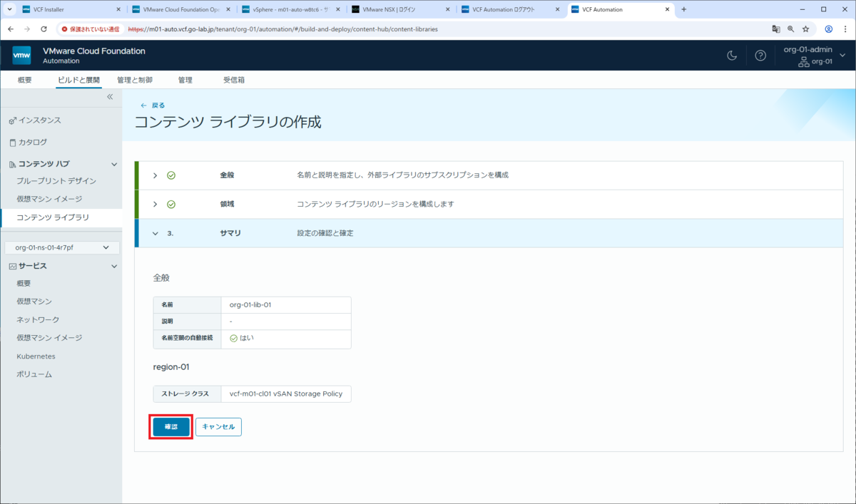This screenshot has width=856, height=504.
Task: Switch to VMware Cloud Foundation Operations tab
Action: click(x=180, y=9)
